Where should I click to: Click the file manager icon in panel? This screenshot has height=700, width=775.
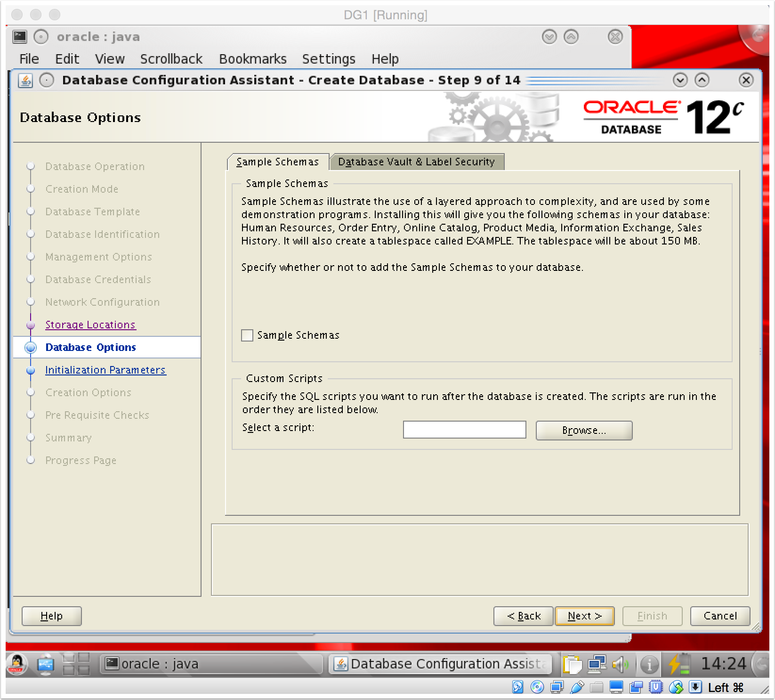46,664
